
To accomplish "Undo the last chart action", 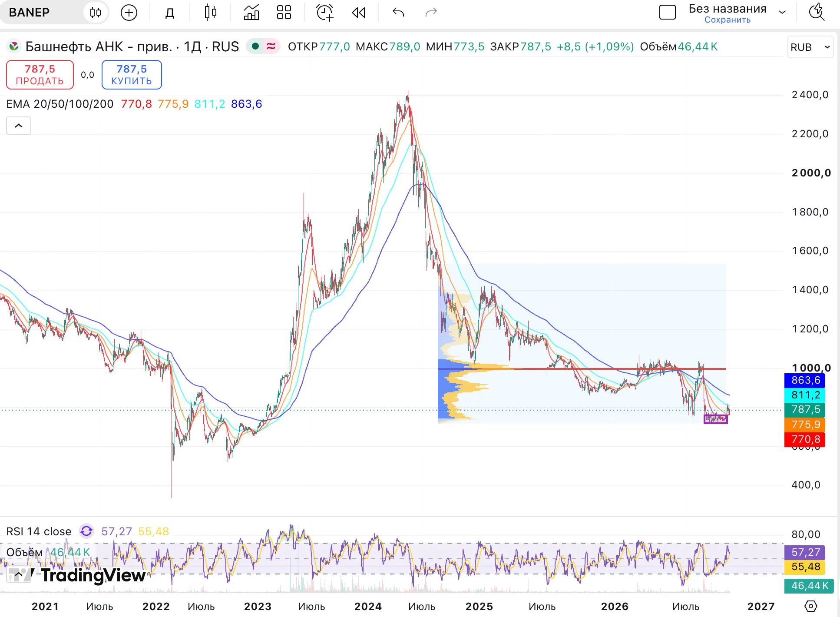I will tap(398, 12).
